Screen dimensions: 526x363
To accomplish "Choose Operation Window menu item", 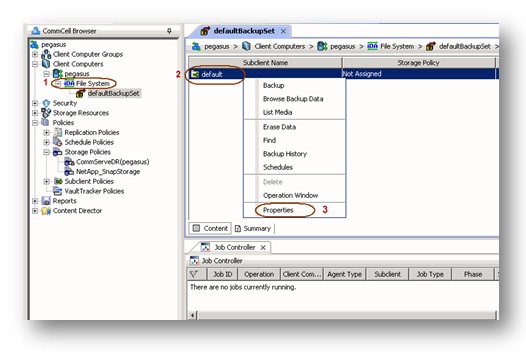I will [295, 195].
